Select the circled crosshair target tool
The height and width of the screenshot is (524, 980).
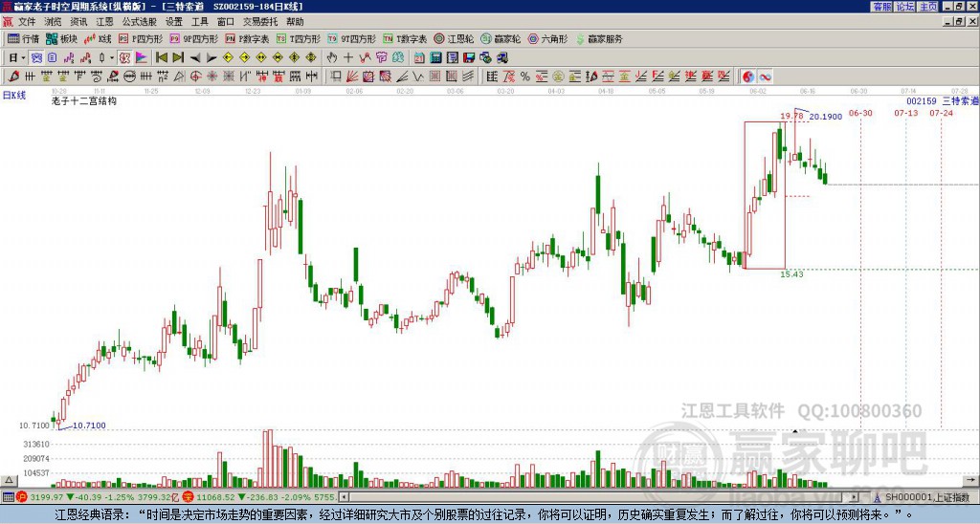[195, 76]
